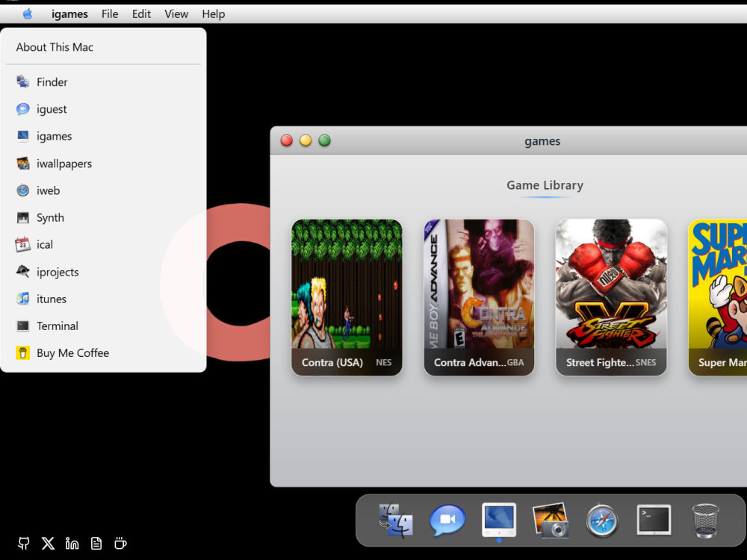Select About This Mac
The height and width of the screenshot is (560, 747).
[x=55, y=47]
